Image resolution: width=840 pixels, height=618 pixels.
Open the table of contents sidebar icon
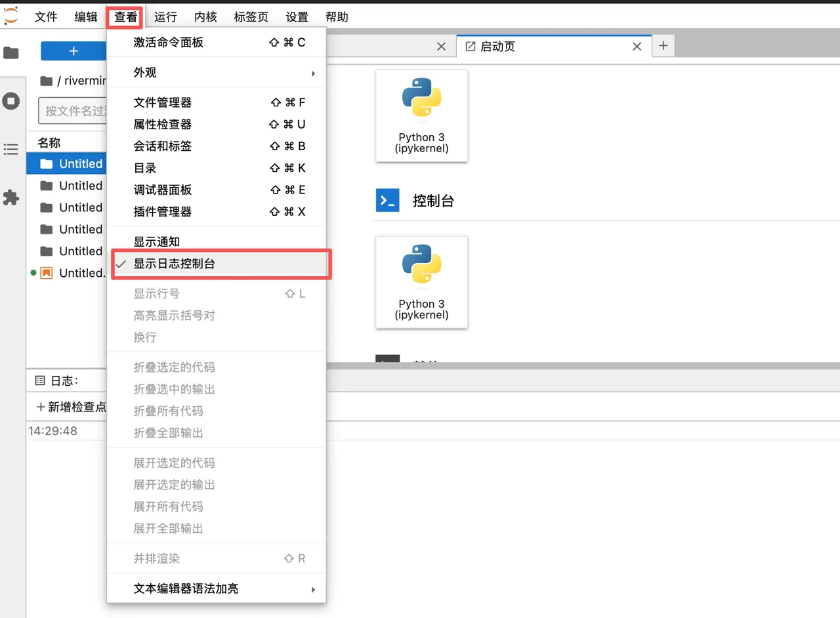click(x=11, y=150)
